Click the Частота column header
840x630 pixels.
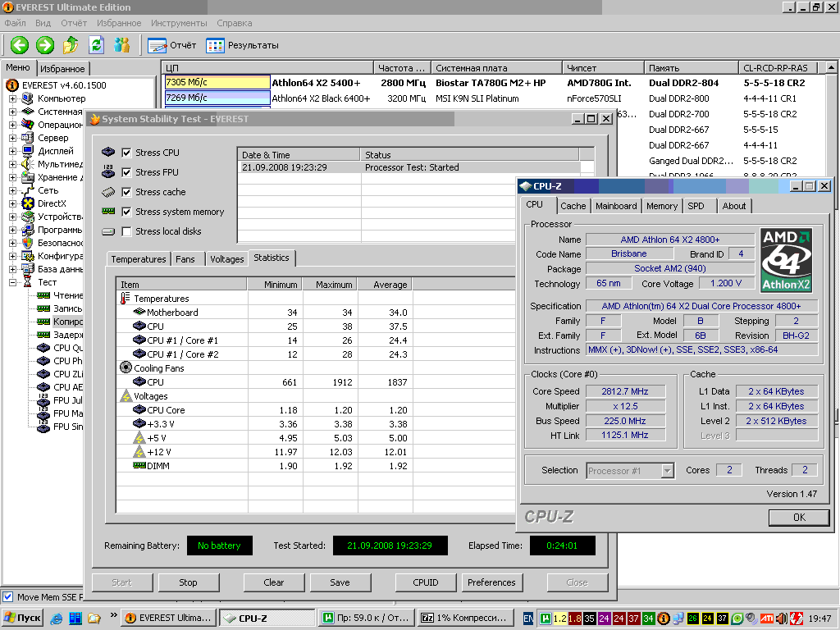coord(402,68)
